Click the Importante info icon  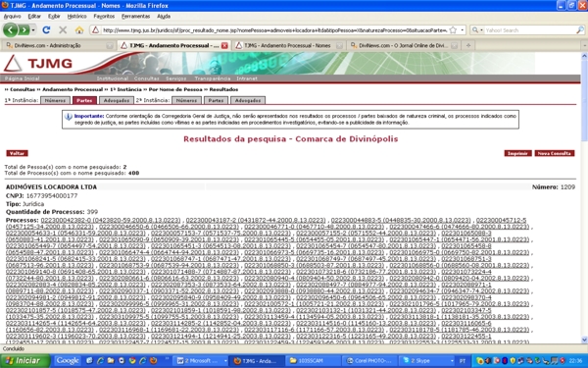click(x=69, y=117)
